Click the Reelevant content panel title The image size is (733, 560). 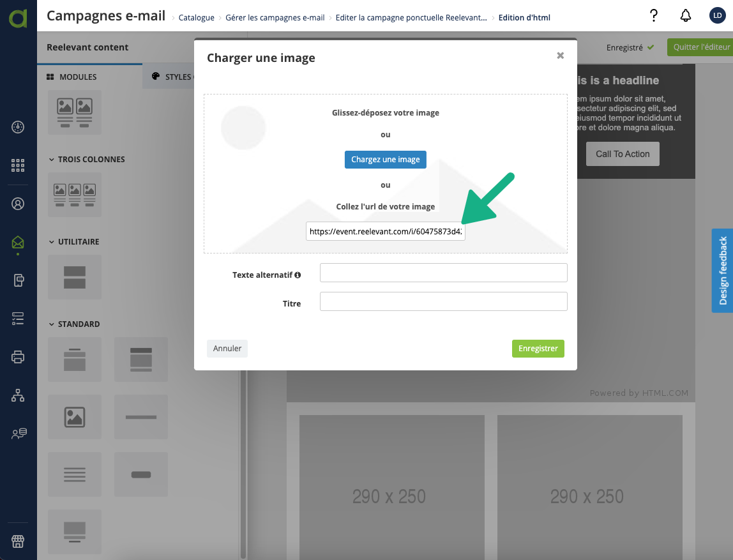click(87, 47)
